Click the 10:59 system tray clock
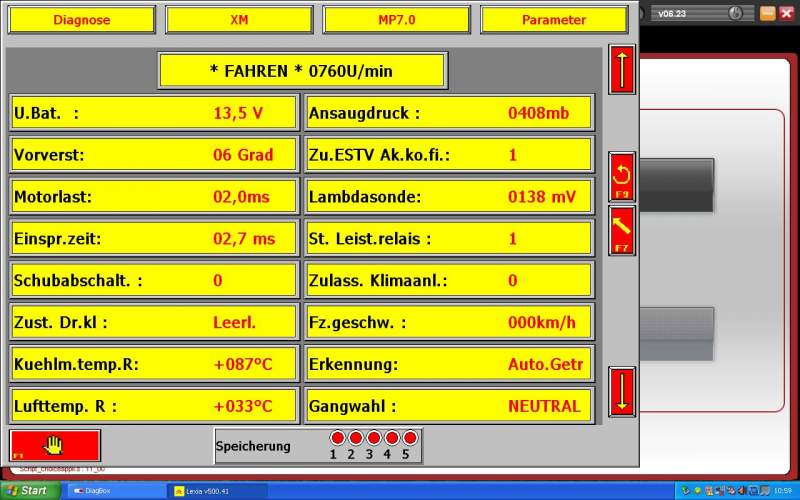Viewport: 800px width, 500px height. (783, 491)
